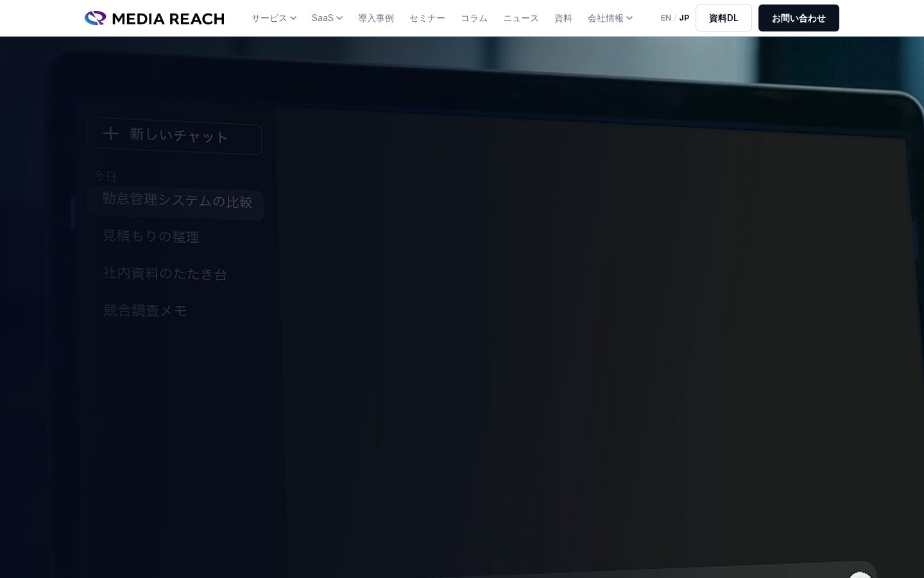Open the 資料 menu item

pyautogui.click(x=563, y=18)
